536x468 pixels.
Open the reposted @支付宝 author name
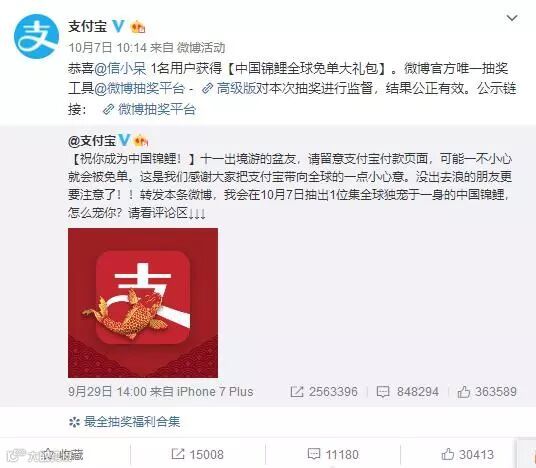coord(92,141)
